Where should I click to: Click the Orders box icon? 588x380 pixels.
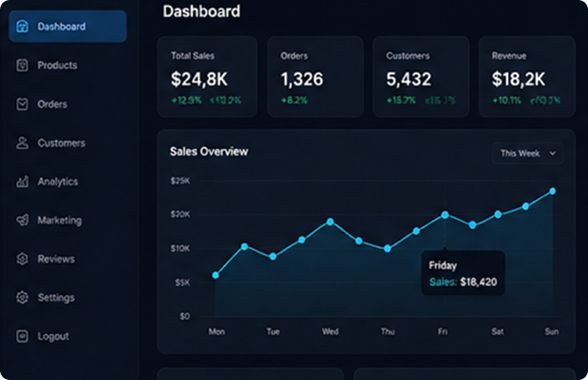[x=22, y=104]
